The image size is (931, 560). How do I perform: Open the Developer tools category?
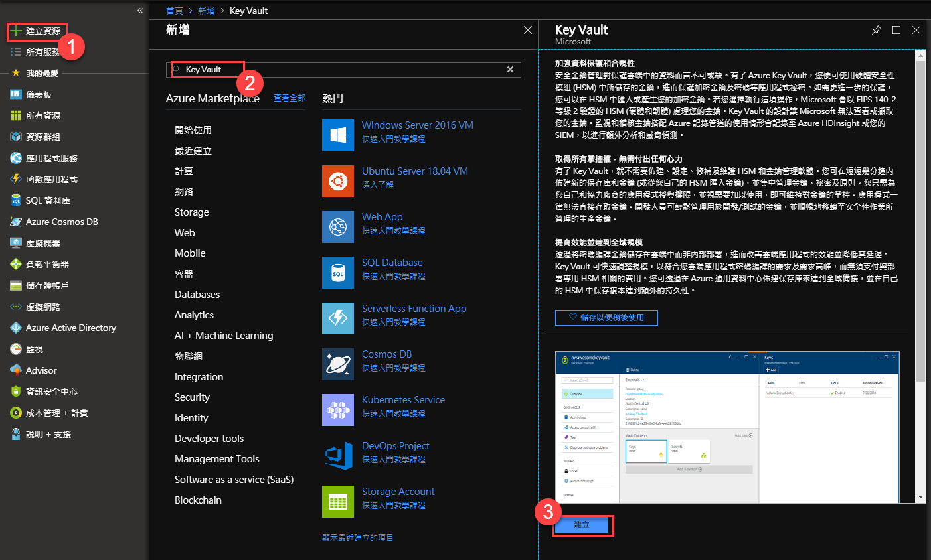(x=209, y=439)
